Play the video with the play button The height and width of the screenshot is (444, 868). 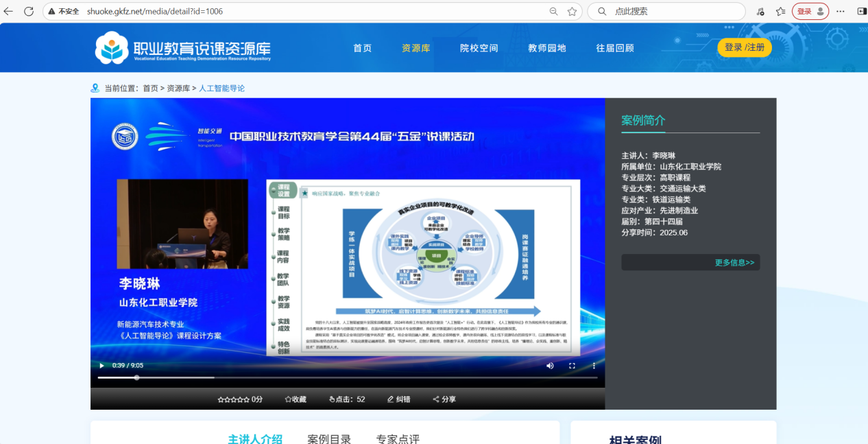pyautogui.click(x=102, y=366)
